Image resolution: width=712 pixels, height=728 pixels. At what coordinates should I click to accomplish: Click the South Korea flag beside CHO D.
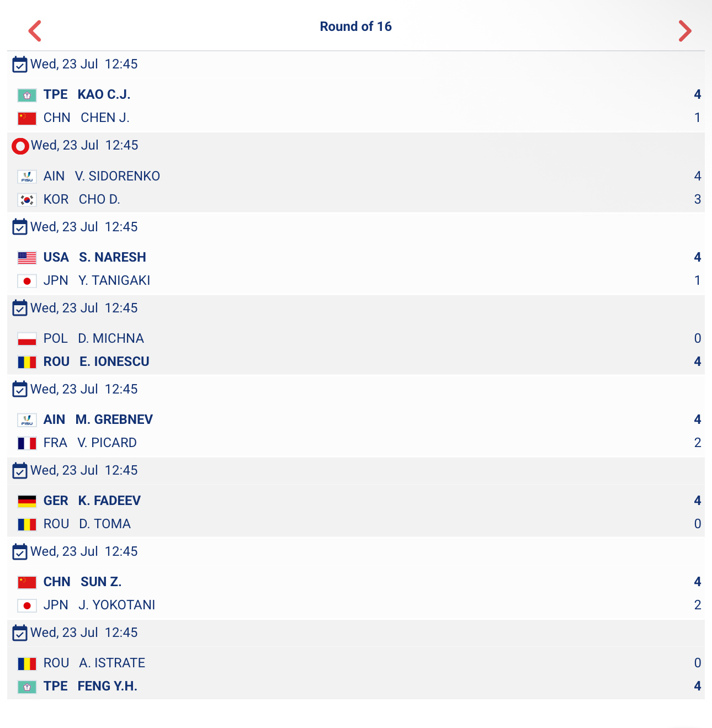click(27, 200)
